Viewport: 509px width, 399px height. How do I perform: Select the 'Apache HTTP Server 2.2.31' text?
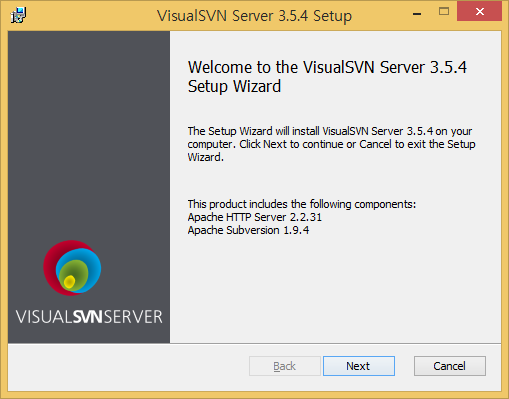click(x=255, y=217)
